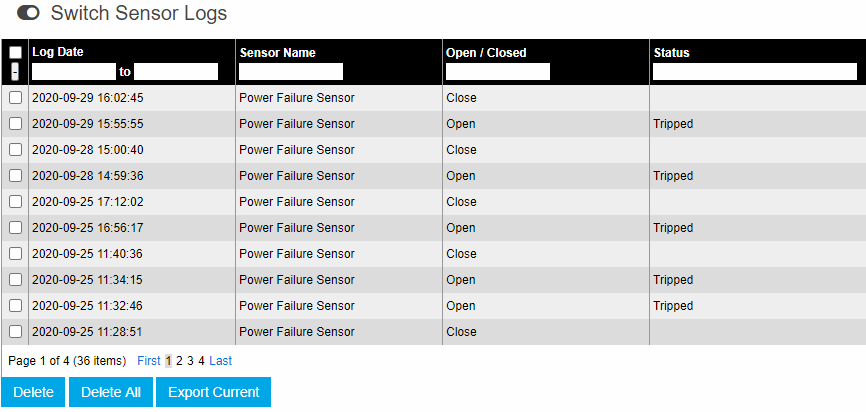
Task: Tick the select-all checkbox in table header
Action: [x=15, y=52]
